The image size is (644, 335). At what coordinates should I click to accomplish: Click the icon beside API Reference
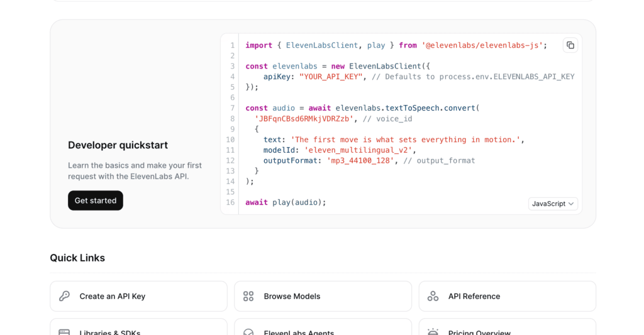click(433, 296)
